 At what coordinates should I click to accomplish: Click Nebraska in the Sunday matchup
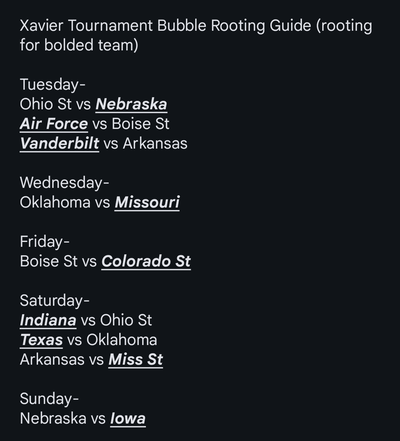53,419
